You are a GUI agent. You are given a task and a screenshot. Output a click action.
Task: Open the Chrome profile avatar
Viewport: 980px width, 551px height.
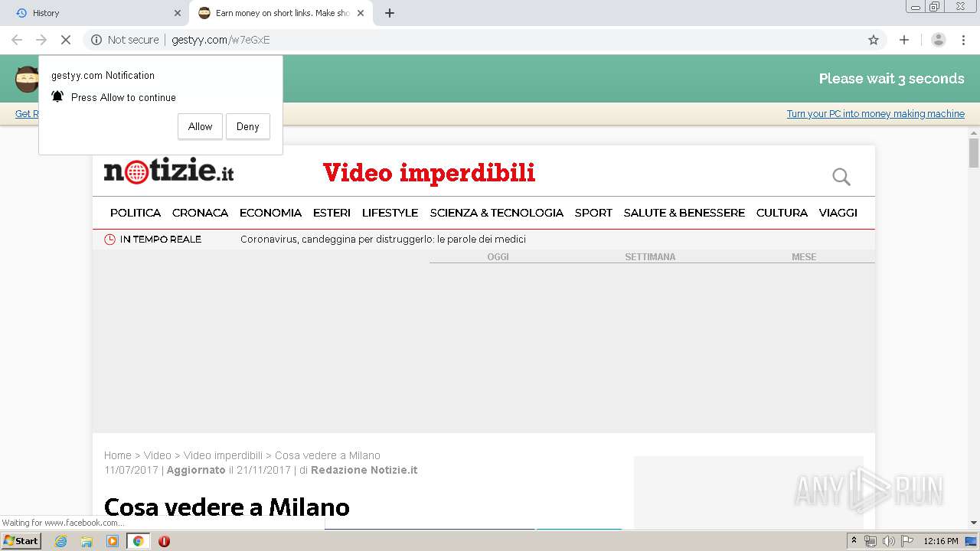coord(939,40)
